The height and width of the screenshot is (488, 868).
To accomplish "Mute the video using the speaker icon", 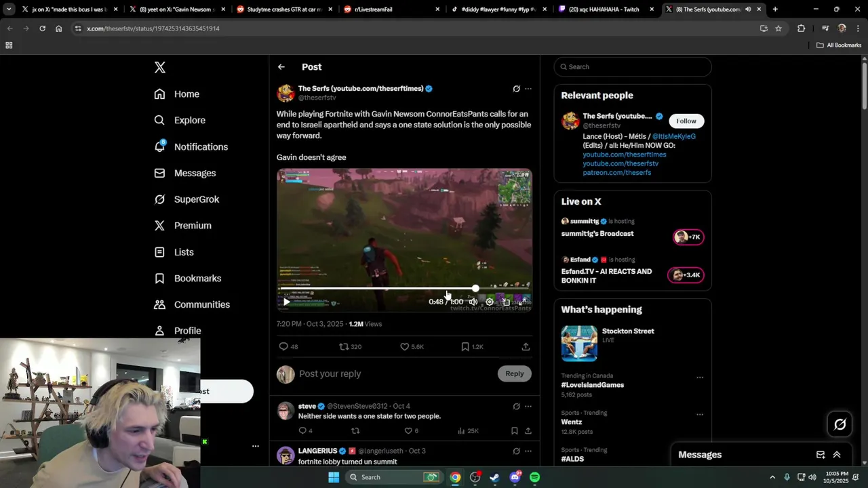I will click(x=473, y=302).
